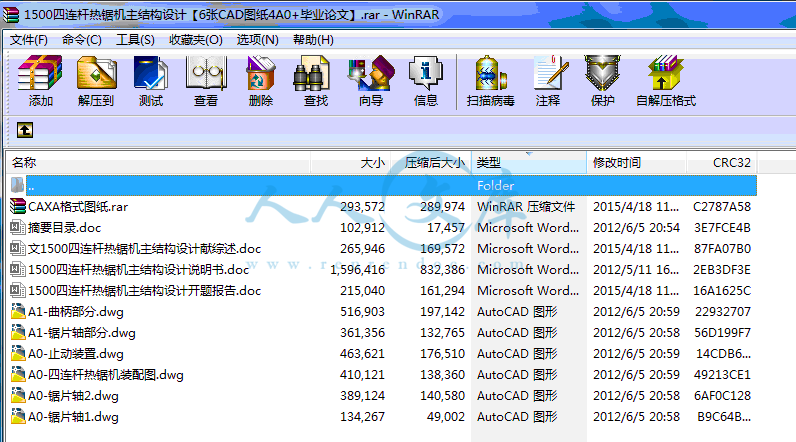
Task: Open the Help (帮助) menu
Action: pyautogui.click(x=313, y=40)
